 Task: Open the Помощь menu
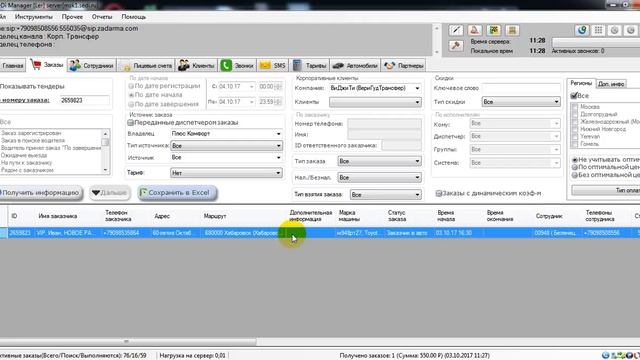point(133,17)
